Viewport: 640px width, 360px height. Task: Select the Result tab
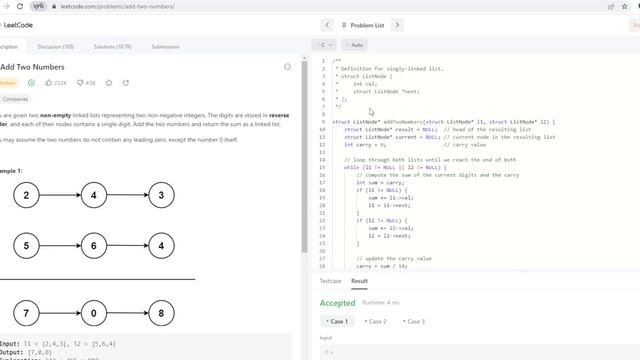[x=359, y=281]
